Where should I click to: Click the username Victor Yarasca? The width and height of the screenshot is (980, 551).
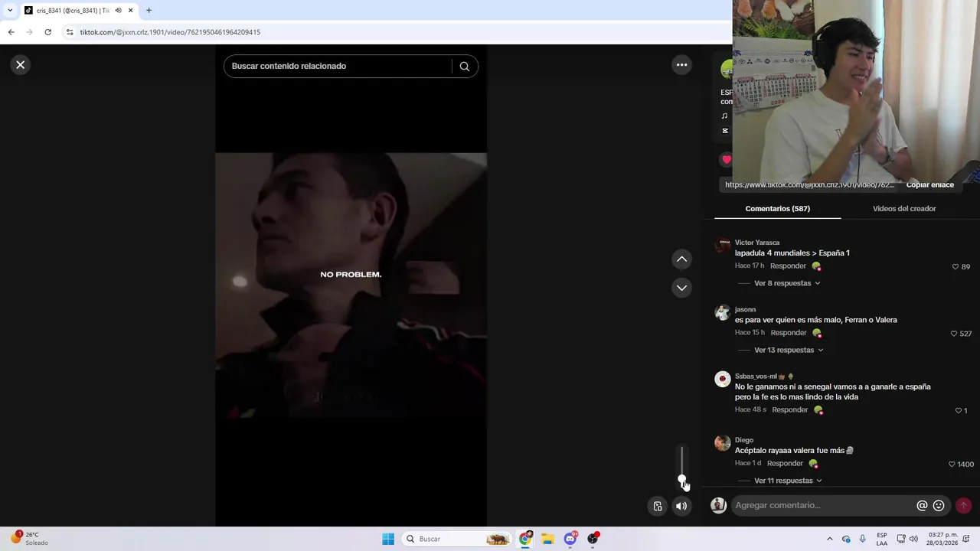coord(757,243)
